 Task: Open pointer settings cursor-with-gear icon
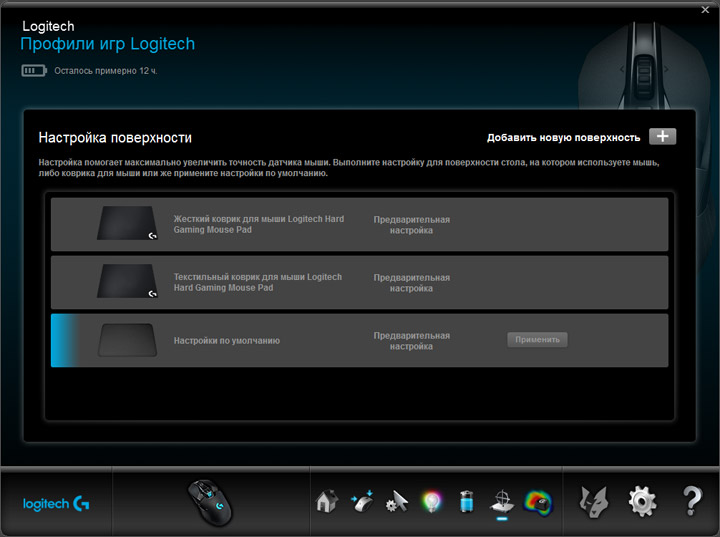[x=397, y=502]
